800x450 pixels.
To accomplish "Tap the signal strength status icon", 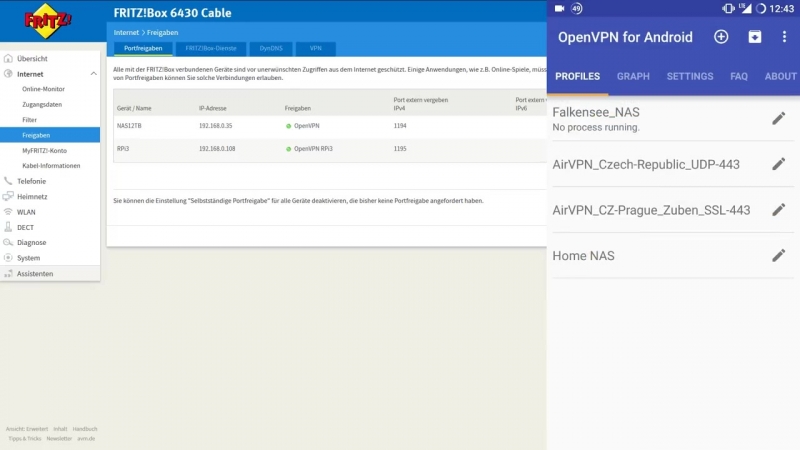I will pos(746,8).
